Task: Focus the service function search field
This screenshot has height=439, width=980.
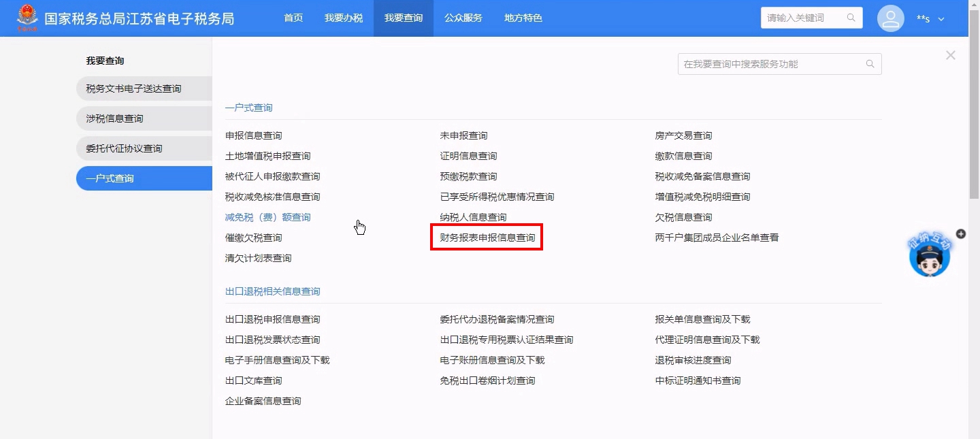Action: [x=771, y=64]
